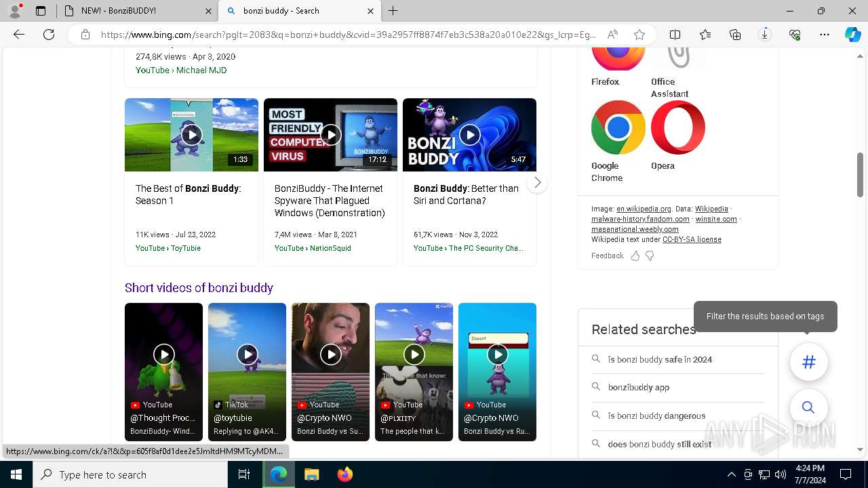Close the bonzi buddy Search tab

coord(370,11)
